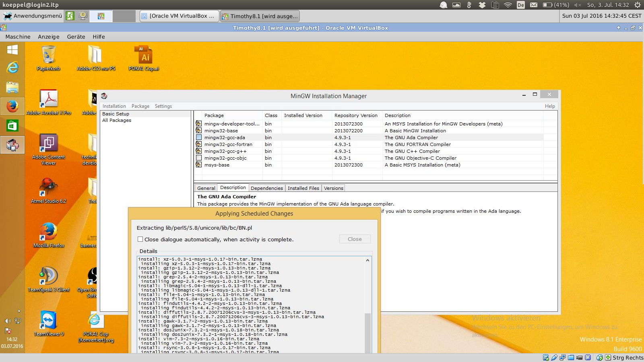Image resolution: width=644 pixels, height=362 pixels.
Task: Open VirtualBox Anzeige menu
Action: tap(49, 37)
